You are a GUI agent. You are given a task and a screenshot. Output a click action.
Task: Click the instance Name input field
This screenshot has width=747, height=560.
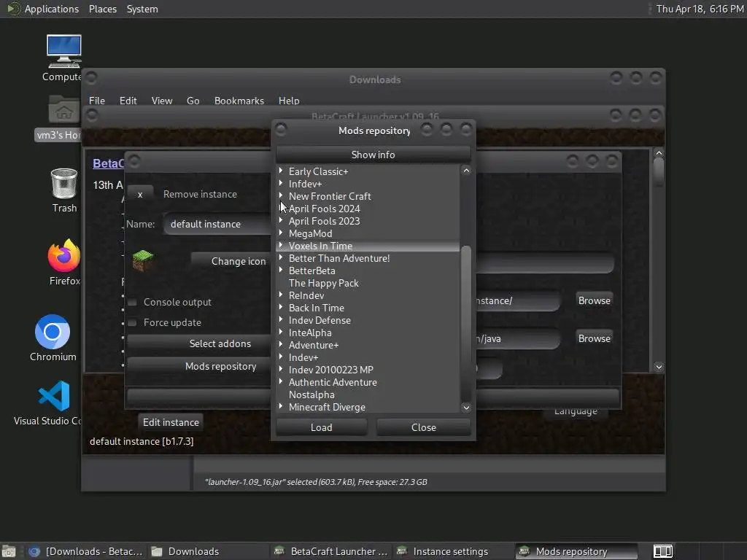pyautogui.click(x=217, y=224)
